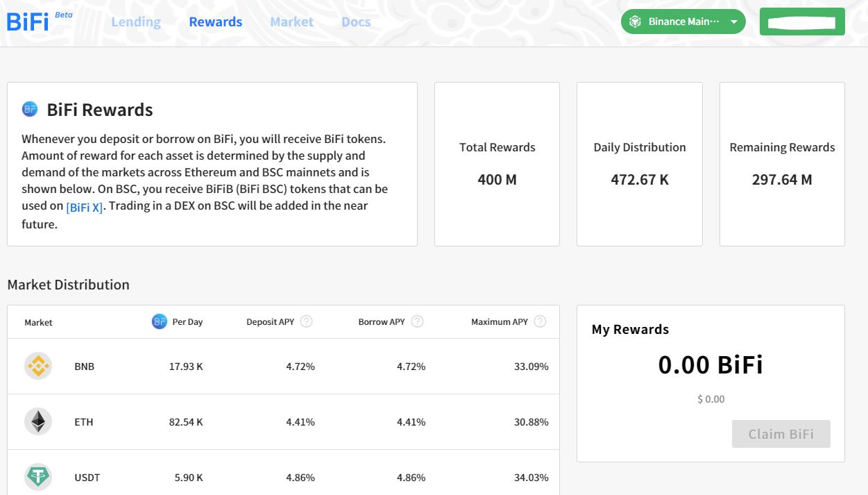Click the BiFi Rewards title coin icon
This screenshot has width=868, height=495.
[30, 109]
